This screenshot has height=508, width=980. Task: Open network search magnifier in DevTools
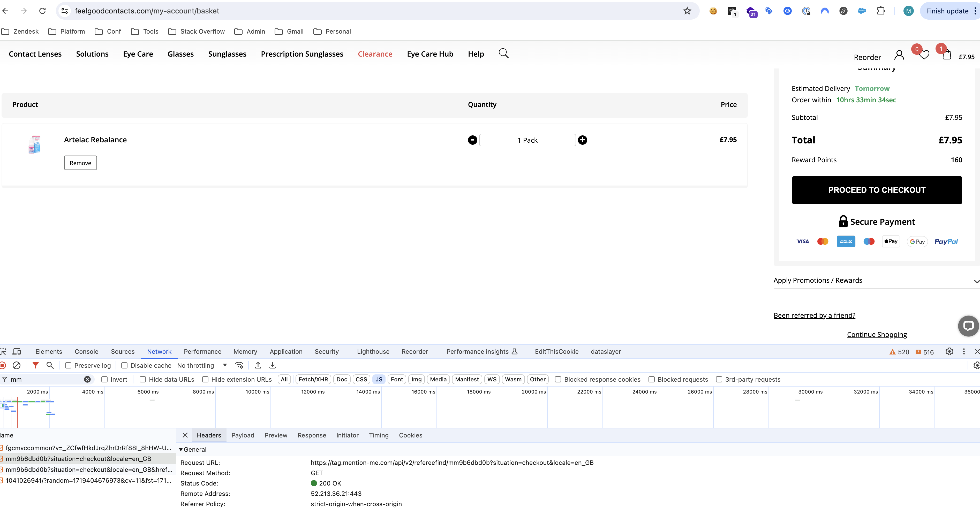pos(50,365)
